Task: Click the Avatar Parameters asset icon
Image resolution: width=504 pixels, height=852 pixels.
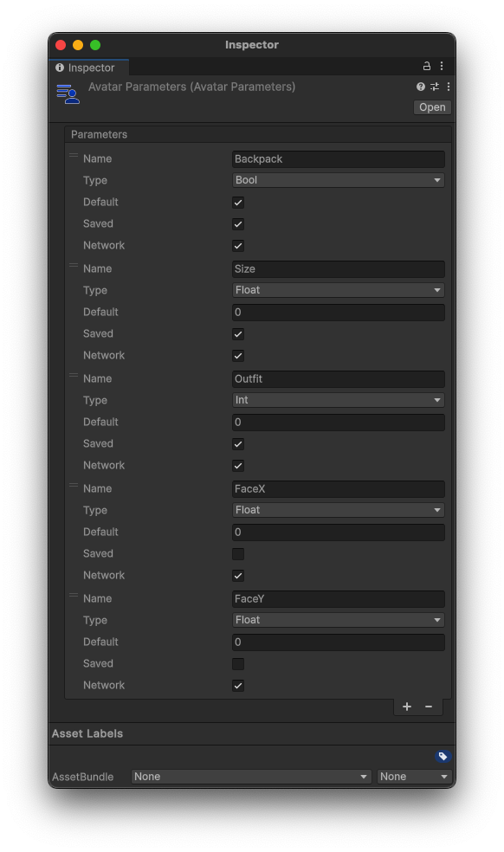Action: 68,94
